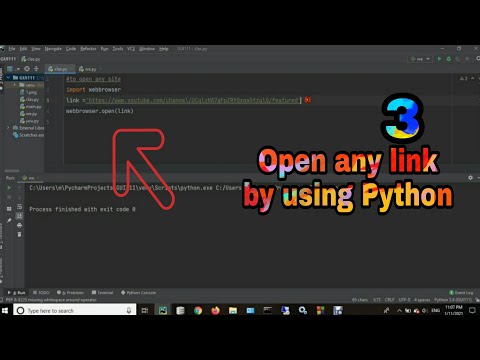Select main.py in the project tree
Screen dimensions: 480x360
click(30, 107)
